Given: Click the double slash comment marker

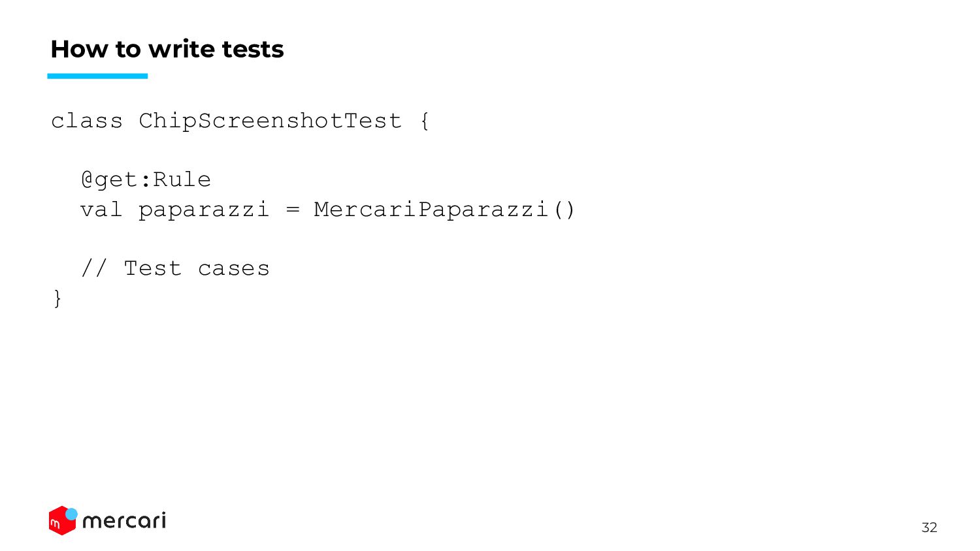Looking at the screenshot, I should tap(93, 268).
